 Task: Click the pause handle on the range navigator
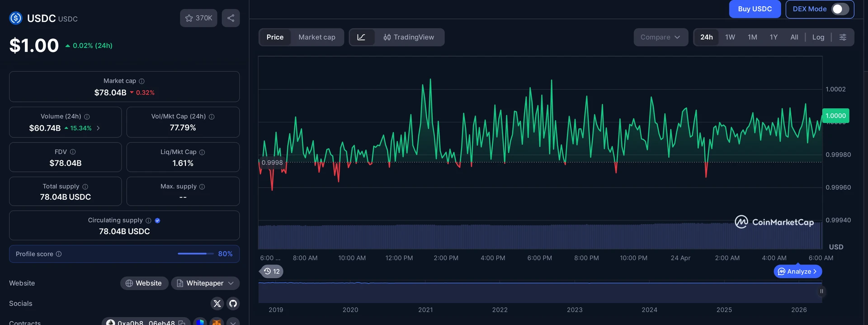click(821, 292)
